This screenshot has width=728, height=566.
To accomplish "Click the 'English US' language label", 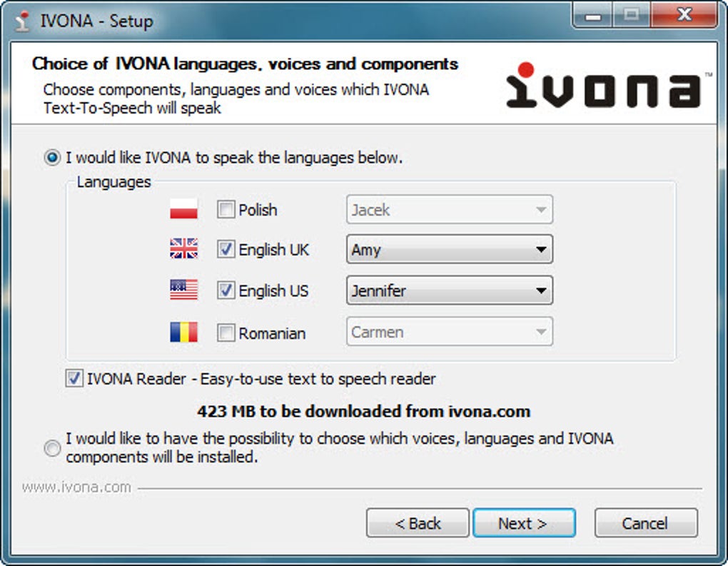I will pos(273,291).
